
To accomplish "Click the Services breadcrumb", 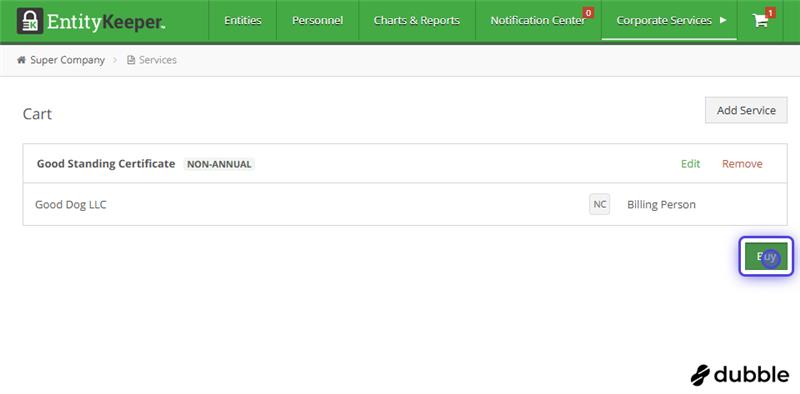I will [x=158, y=60].
